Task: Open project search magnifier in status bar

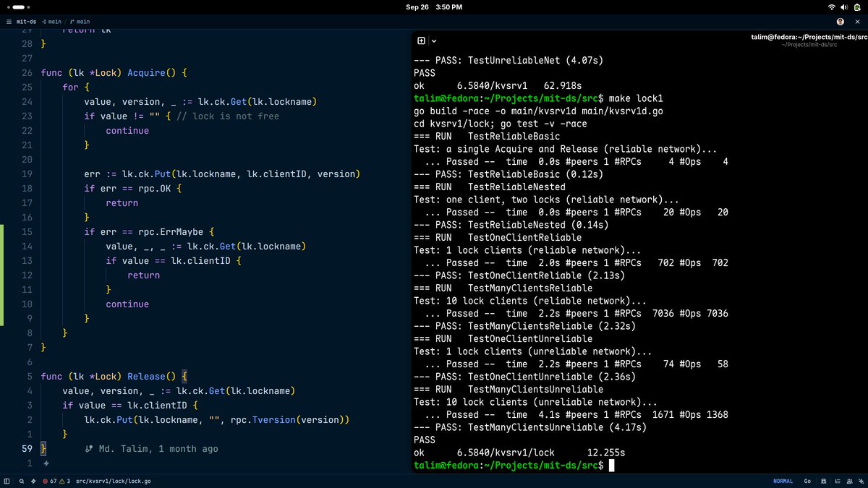Action: click(22, 481)
